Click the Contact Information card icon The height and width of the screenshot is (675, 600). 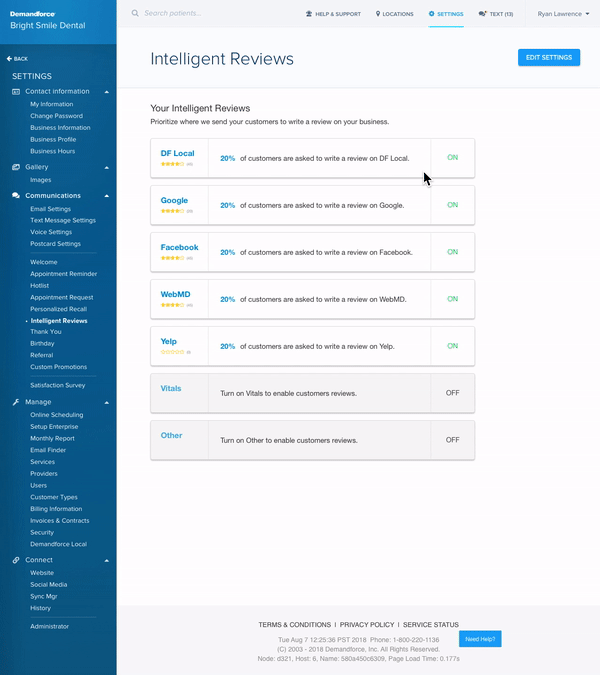tap(16, 92)
